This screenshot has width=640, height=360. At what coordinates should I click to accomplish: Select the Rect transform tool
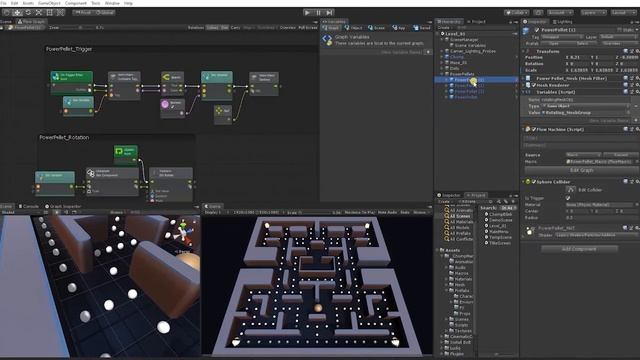[49, 13]
